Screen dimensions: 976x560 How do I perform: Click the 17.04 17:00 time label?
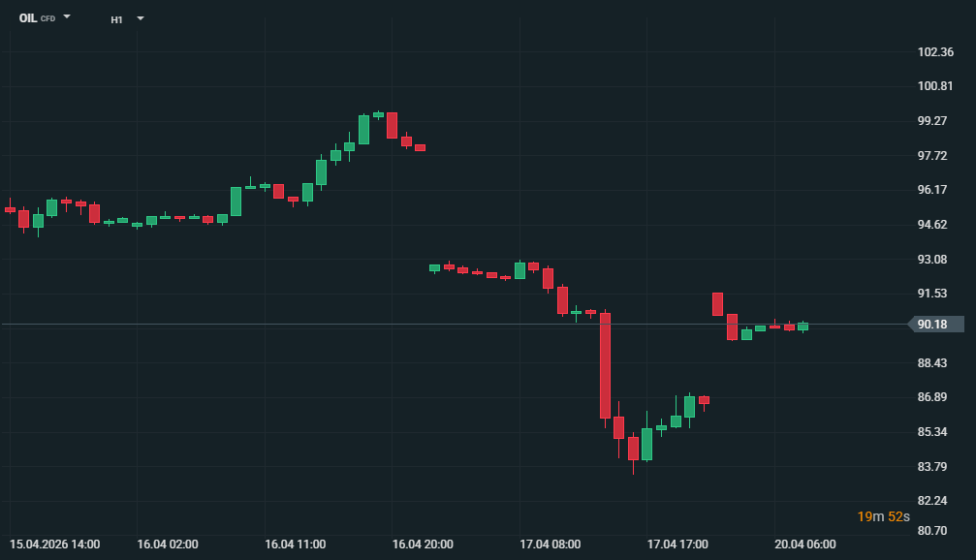click(677, 544)
